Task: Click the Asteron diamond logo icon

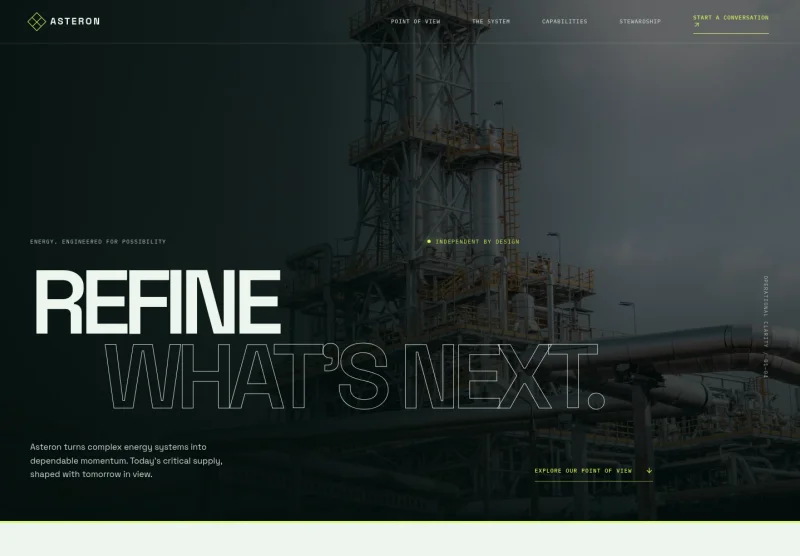Action: point(37,21)
